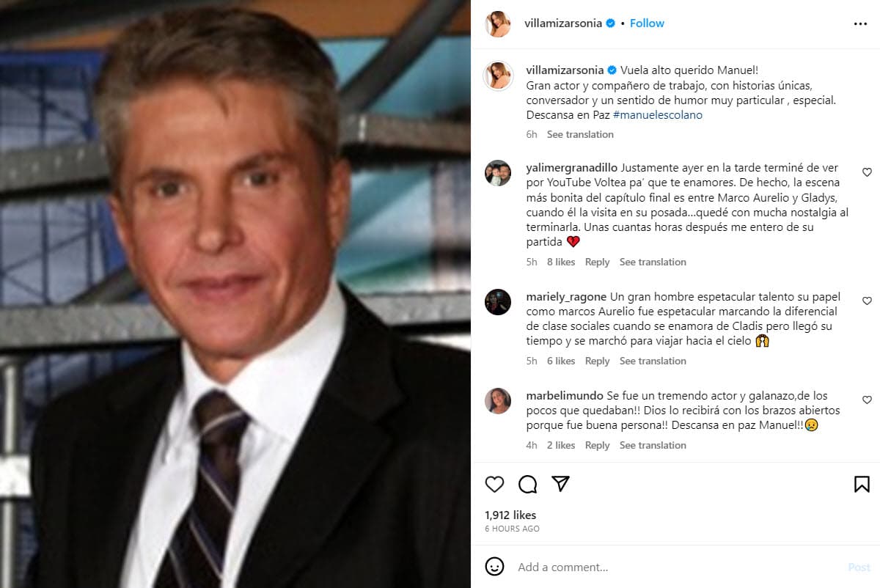880x588 pixels.
Task: Like mariely_ragone's comment
Action: (x=867, y=301)
